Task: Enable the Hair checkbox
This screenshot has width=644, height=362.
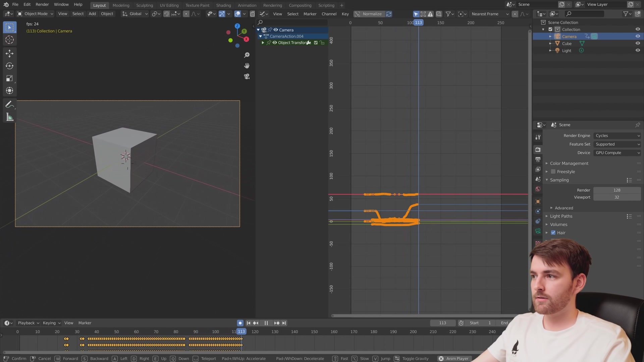Action: 553,233
